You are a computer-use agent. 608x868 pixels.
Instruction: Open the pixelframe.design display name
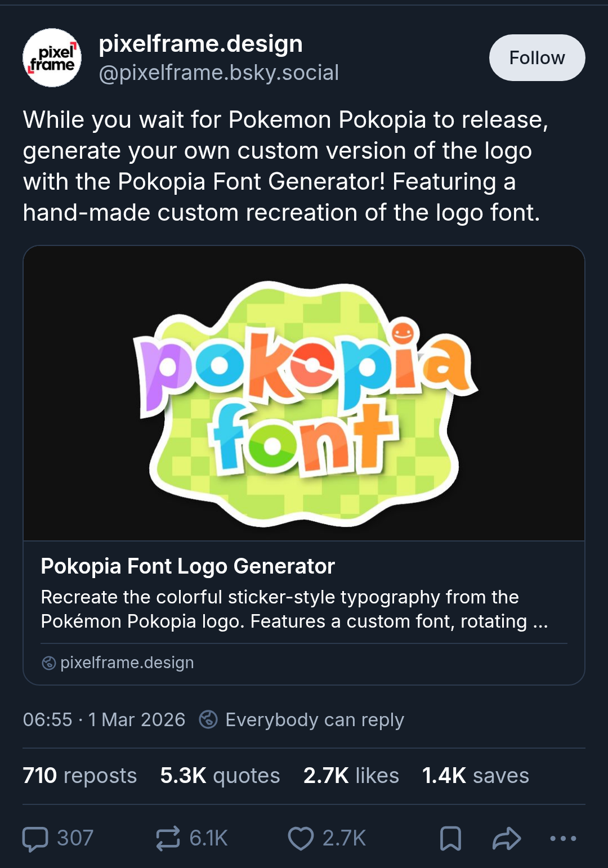click(x=201, y=44)
